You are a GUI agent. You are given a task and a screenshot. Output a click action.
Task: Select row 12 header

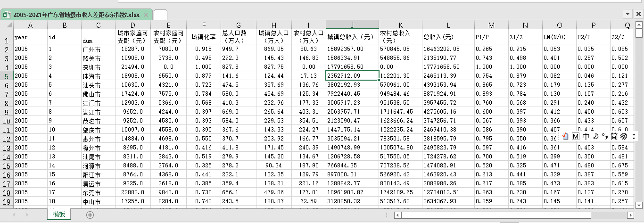point(7,140)
